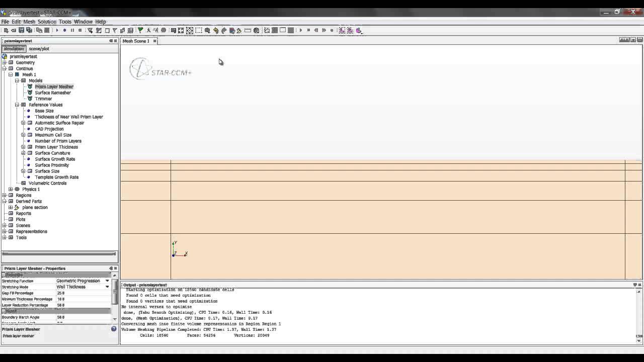This screenshot has height=362, width=644.
Task: Expand the Maximum Cell Size node
Action: click(23, 135)
